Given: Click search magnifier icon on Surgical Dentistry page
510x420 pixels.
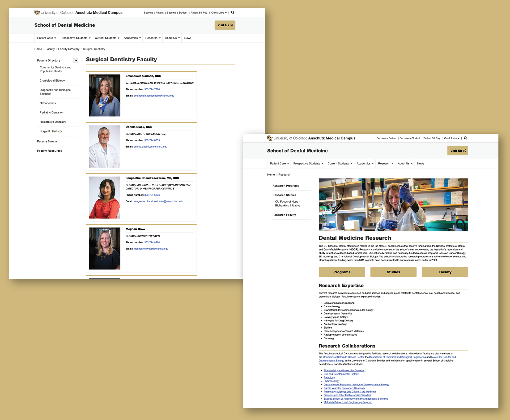Looking at the screenshot, I should [233, 12].
